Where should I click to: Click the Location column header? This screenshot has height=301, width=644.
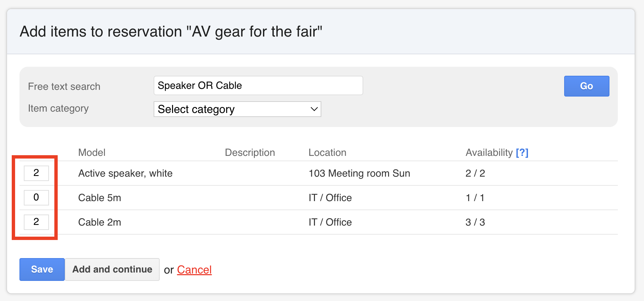[327, 153]
